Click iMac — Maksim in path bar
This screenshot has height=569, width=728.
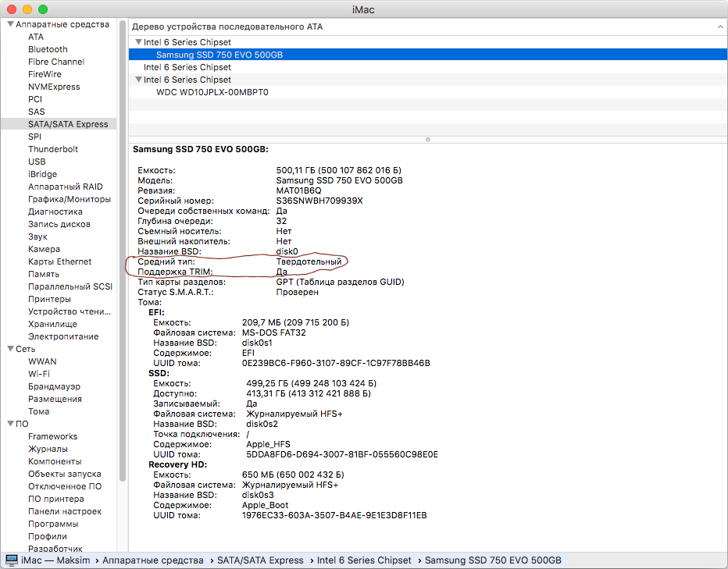pyautogui.click(x=55, y=560)
